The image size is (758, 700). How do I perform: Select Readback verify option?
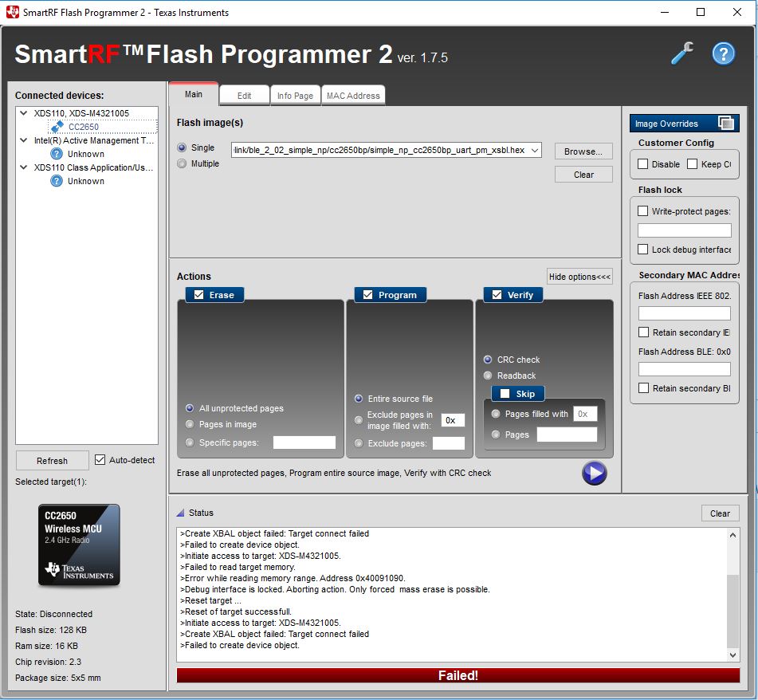click(x=488, y=376)
